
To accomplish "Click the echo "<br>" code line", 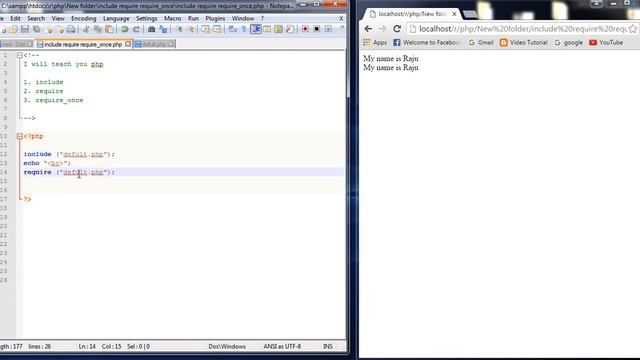I will click(x=47, y=163).
